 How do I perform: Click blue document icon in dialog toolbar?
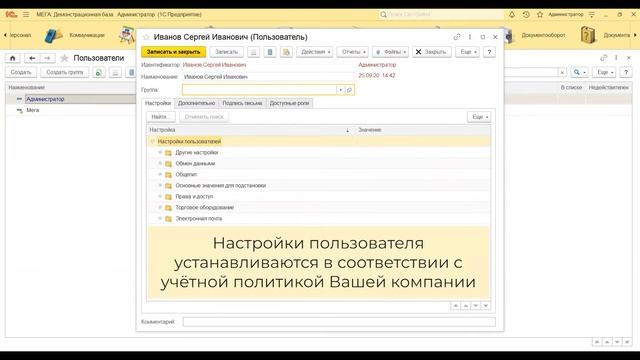[270, 52]
